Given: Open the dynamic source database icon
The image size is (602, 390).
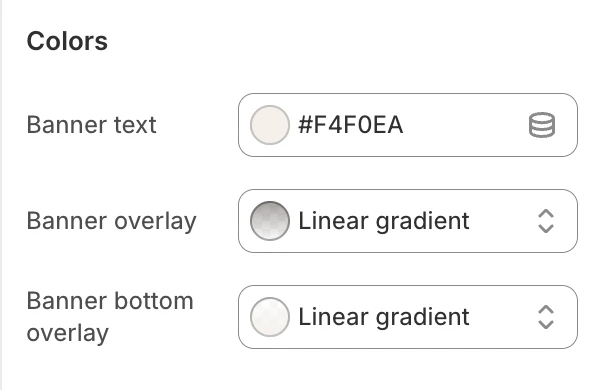Looking at the screenshot, I should (542, 125).
